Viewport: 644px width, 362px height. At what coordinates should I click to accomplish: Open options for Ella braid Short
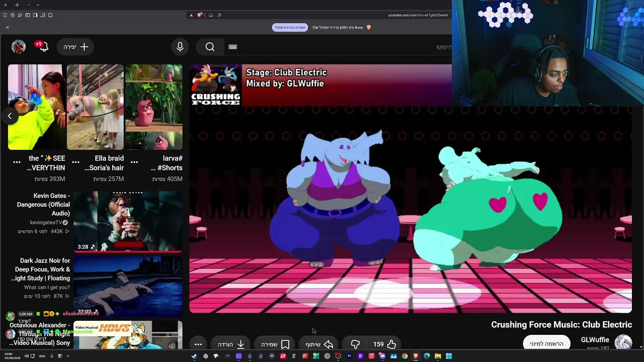tap(75, 162)
